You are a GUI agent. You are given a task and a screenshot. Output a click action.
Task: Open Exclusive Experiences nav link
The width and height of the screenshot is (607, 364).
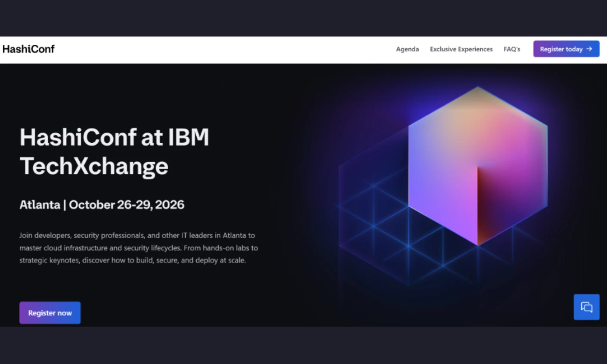(461, 49)
